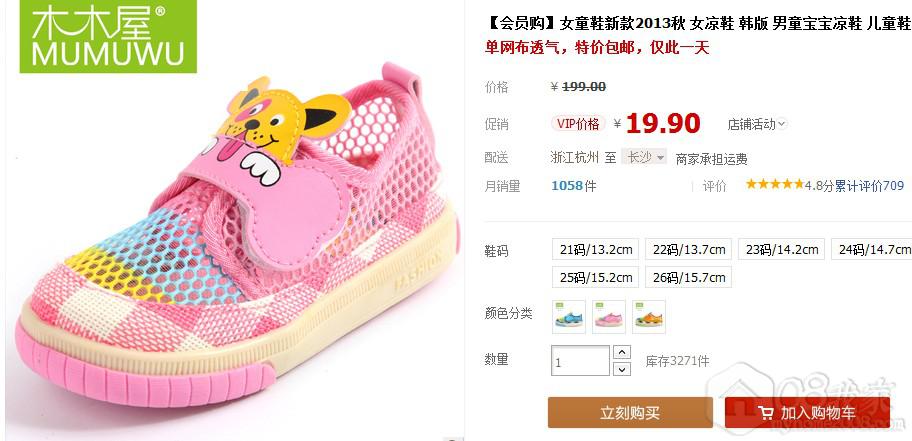Click the shopping cart icon on red button
The image size is (912, 441).
[x=765, y=413]
